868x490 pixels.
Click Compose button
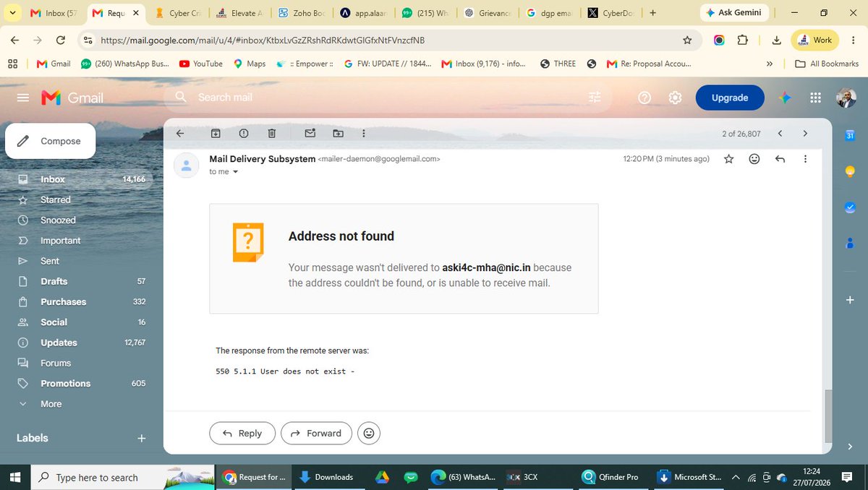(51, 141)
